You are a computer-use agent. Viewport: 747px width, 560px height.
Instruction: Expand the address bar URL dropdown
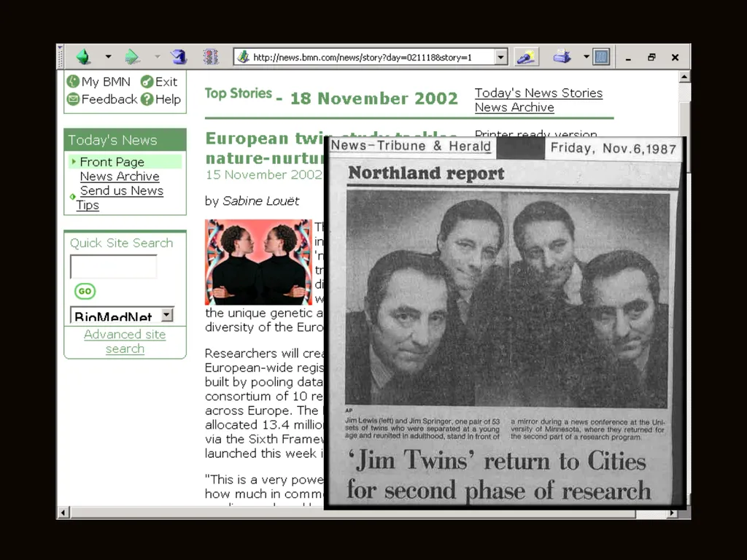[500, 57]
